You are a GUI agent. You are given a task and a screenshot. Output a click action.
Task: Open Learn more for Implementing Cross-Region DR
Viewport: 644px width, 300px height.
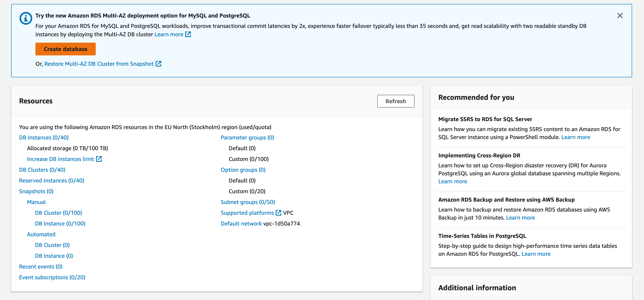[453, 181]
